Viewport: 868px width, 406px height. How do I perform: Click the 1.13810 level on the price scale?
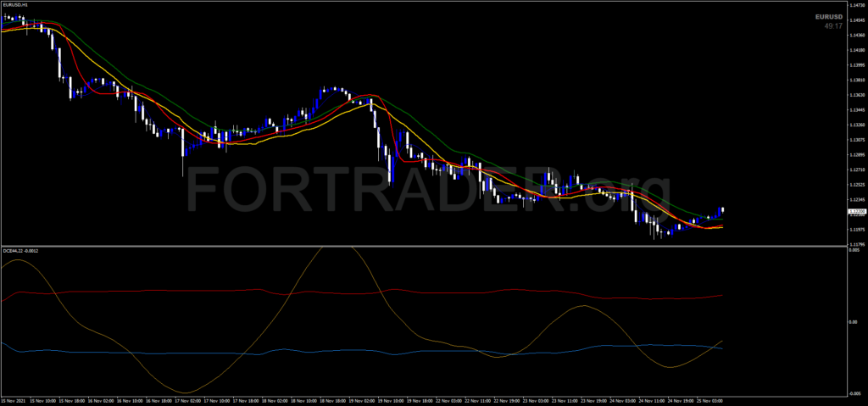tap(856, 80)
